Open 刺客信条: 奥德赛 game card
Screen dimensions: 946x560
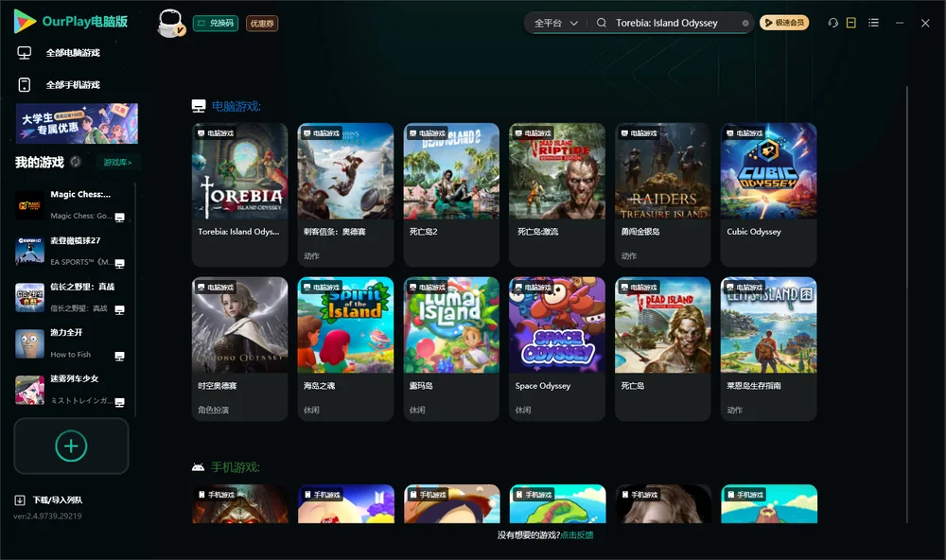coord(345,194)
